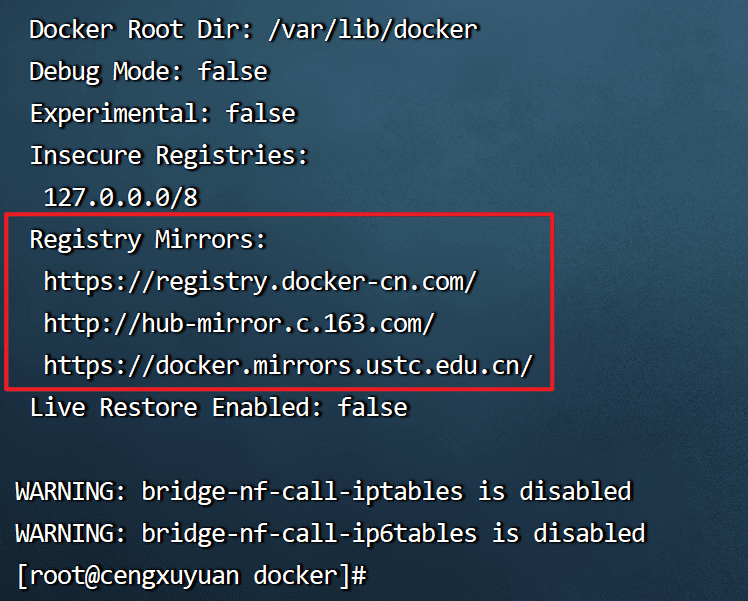Click the Debug Mode label

105,71
